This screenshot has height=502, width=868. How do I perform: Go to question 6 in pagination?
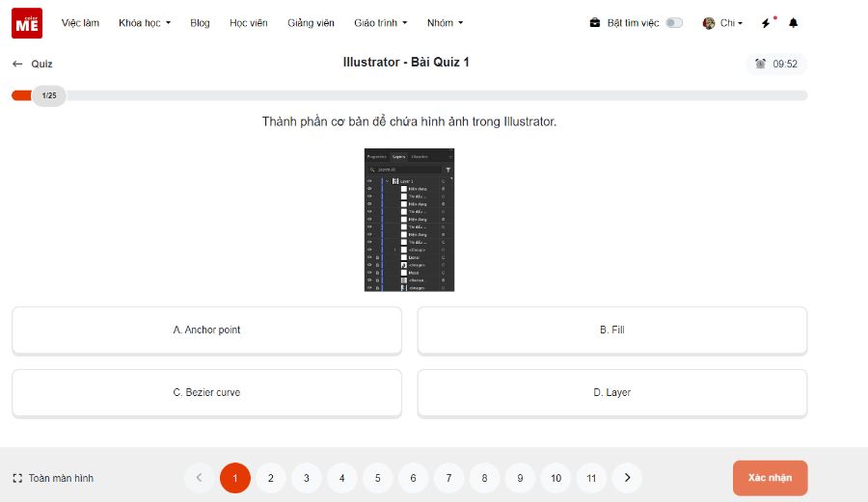[x=413, y=478]
